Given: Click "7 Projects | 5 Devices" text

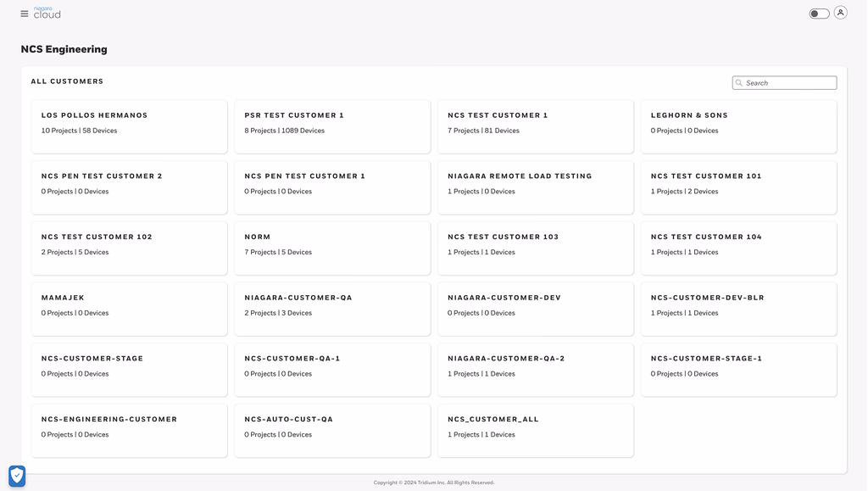Looking at the screenshot, I should pos(278,253).
